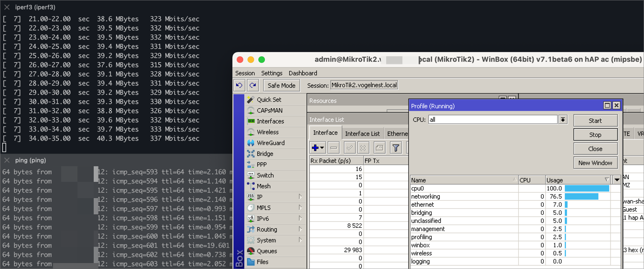Viewport: 644px width, 269px height.
Task: Click the blue plus Add dropdown
Action: [x=318, y=148]
